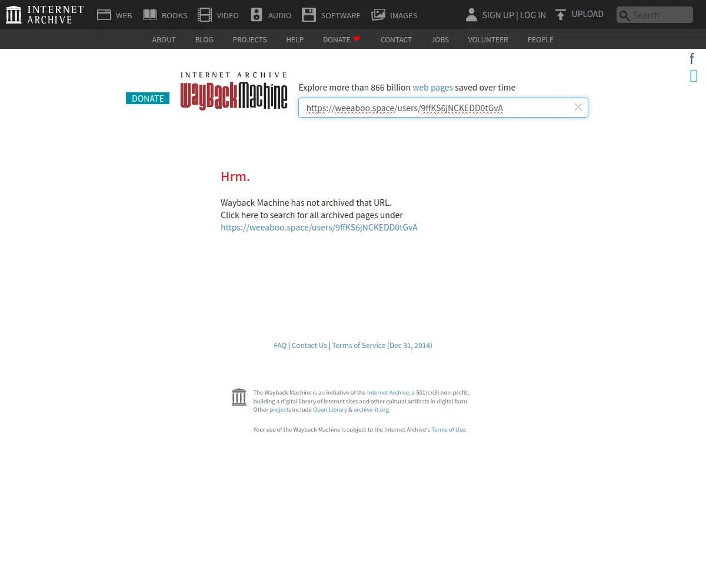Screen dimensions: 706x588
Task: Click 'Wayback Machine has not archived that URL.'
Action: pyautogui.click(x=306, y=203)
